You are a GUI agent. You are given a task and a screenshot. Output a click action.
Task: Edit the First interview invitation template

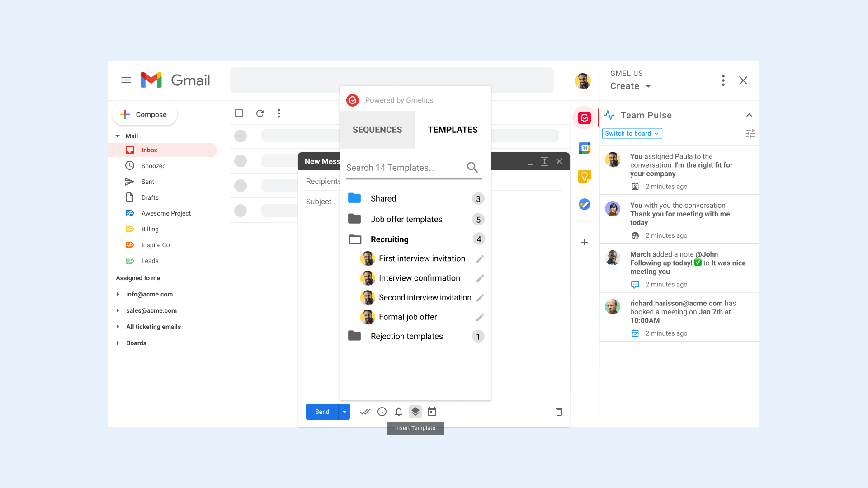(480, 258)
